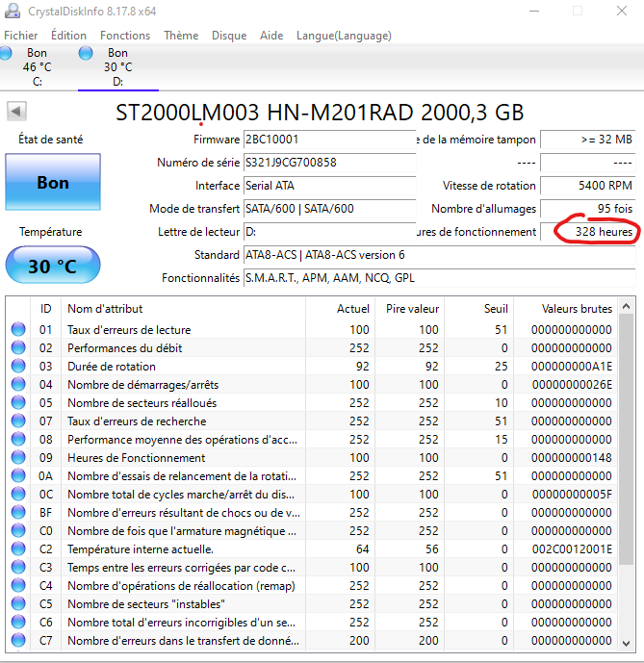
Task: Click status orb for attribute 0C
Action: coord(18,494)
